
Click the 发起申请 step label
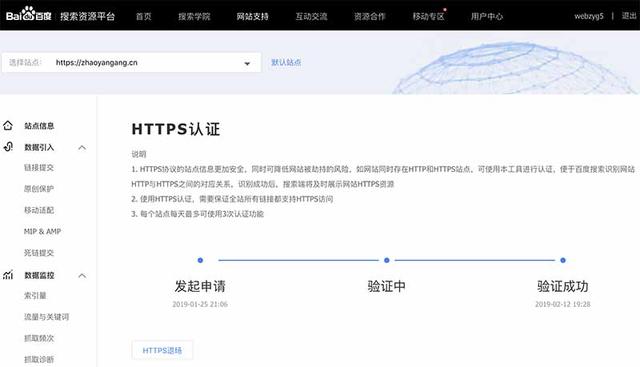point(200,286)
